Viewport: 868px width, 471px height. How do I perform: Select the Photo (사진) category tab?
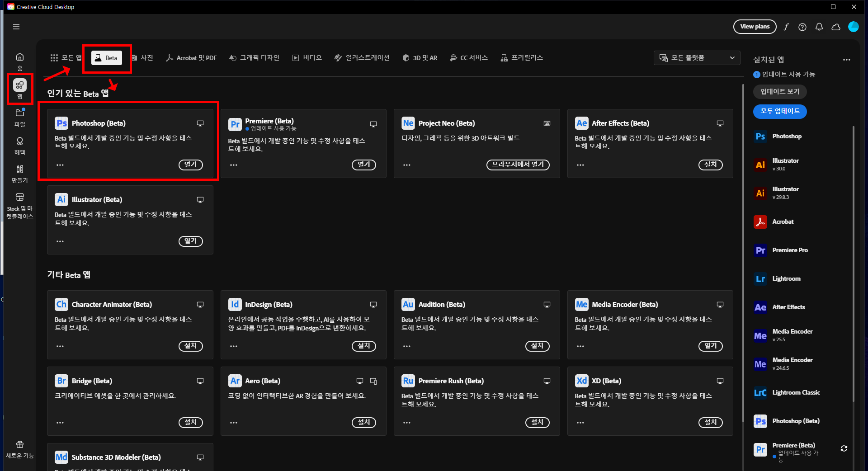(x=142, y=58)
